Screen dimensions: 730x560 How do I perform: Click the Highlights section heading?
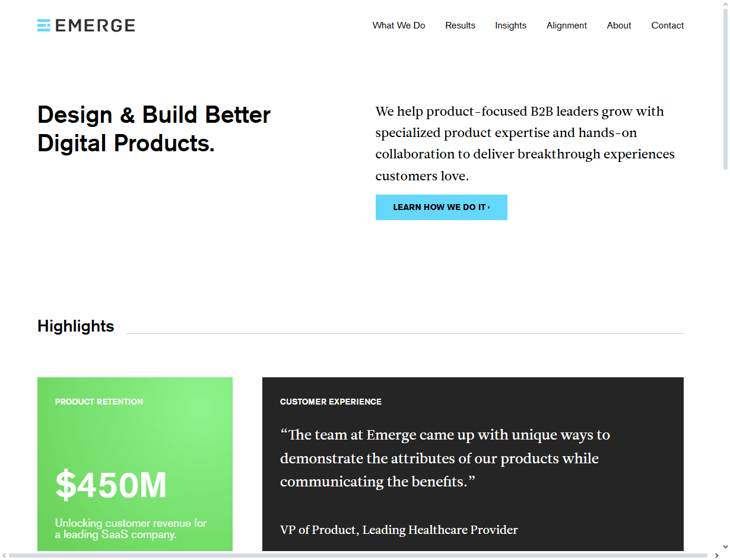(75, 326)
